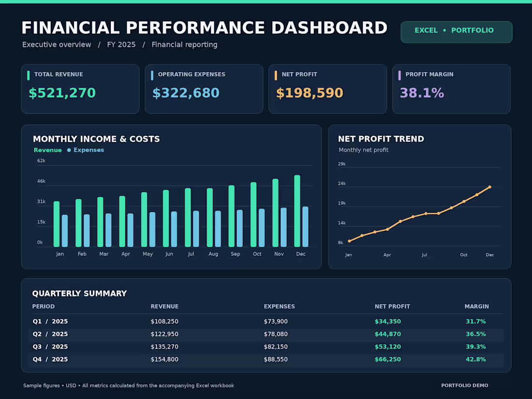Select the Q2 / 2025 row label
Screen dimensions: 532x399
(x=50, y=334)
